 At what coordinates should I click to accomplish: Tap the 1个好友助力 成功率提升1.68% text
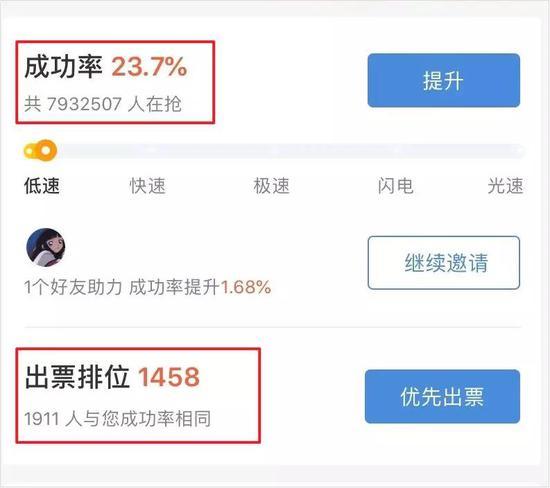tap(148, 287)
